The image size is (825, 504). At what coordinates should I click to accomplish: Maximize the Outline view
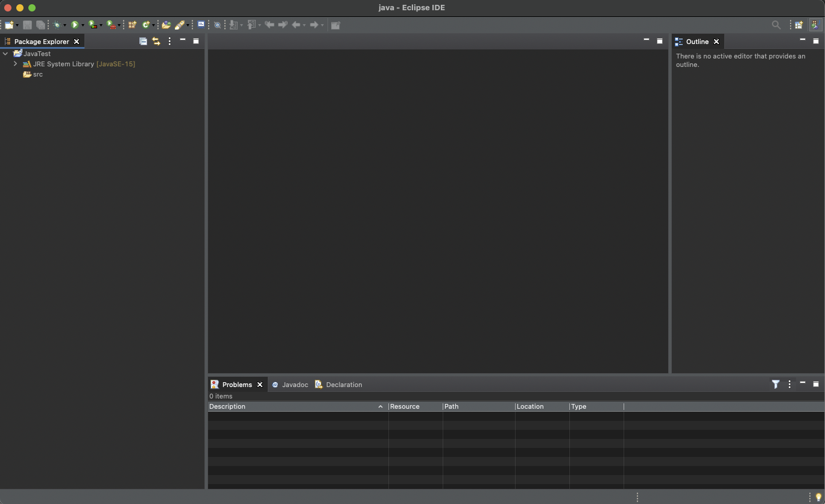pos(816,41)
